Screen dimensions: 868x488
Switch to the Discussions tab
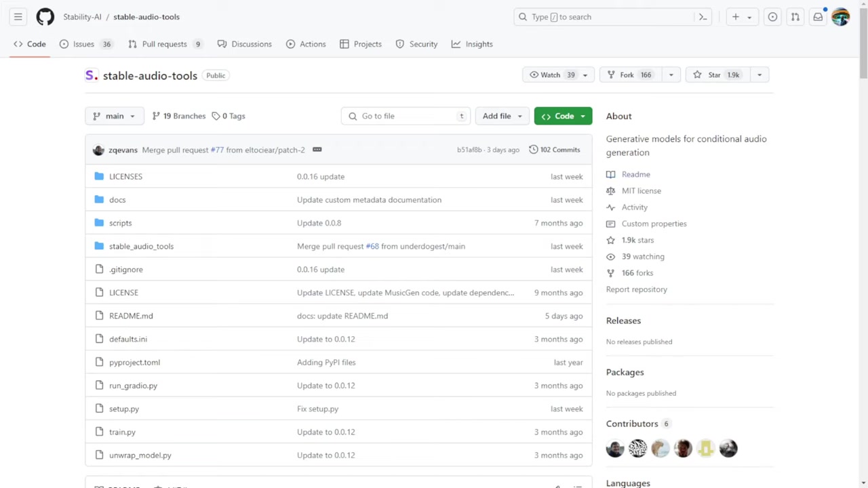(245, 44)
